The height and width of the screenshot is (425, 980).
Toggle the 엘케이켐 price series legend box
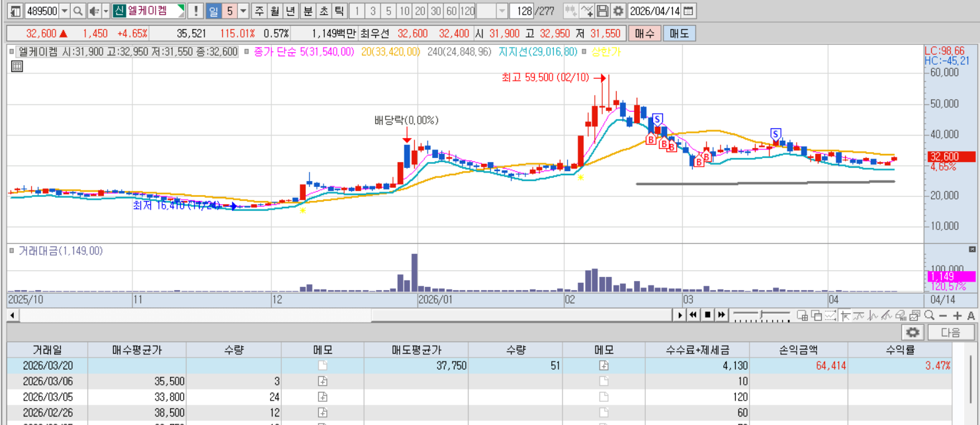click(x=12, y=52)
